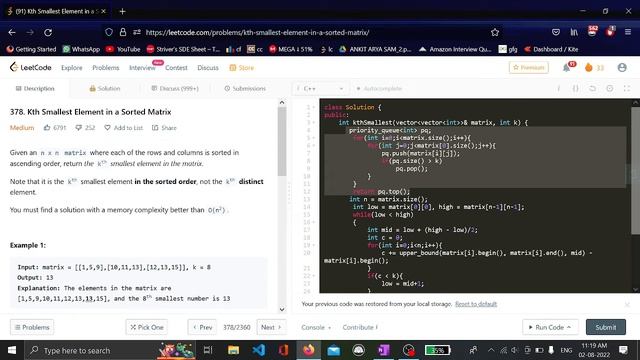Click the curly braces format icon
640x360 pixels.
click(x=576, y=89)
